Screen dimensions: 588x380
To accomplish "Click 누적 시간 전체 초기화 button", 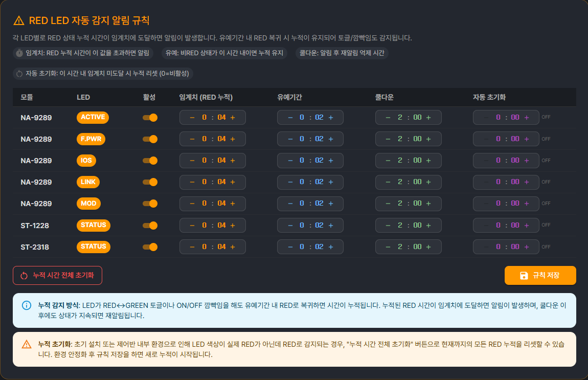I will click(x=57, y=275).
